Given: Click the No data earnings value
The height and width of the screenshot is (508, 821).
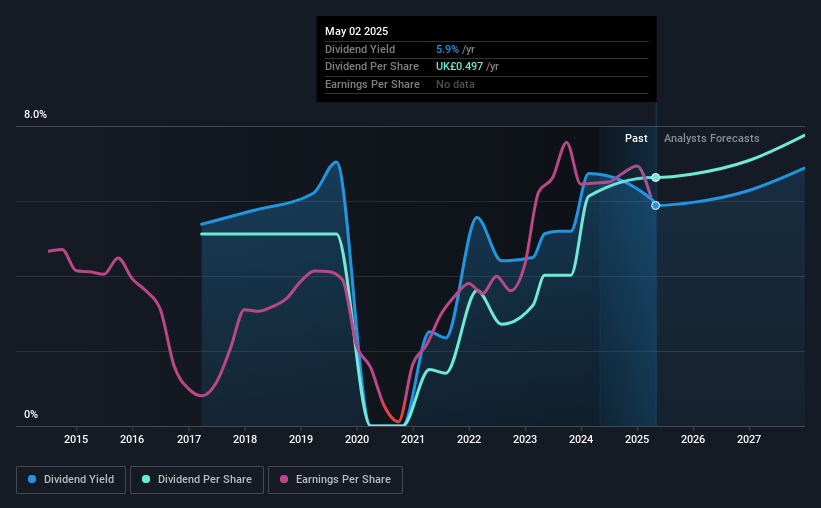Looking at the screenshot, I should [456, 84].
